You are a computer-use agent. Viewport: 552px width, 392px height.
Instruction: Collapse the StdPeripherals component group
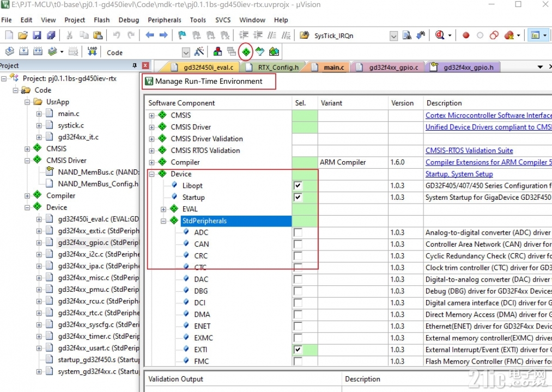tap(163, 221)
